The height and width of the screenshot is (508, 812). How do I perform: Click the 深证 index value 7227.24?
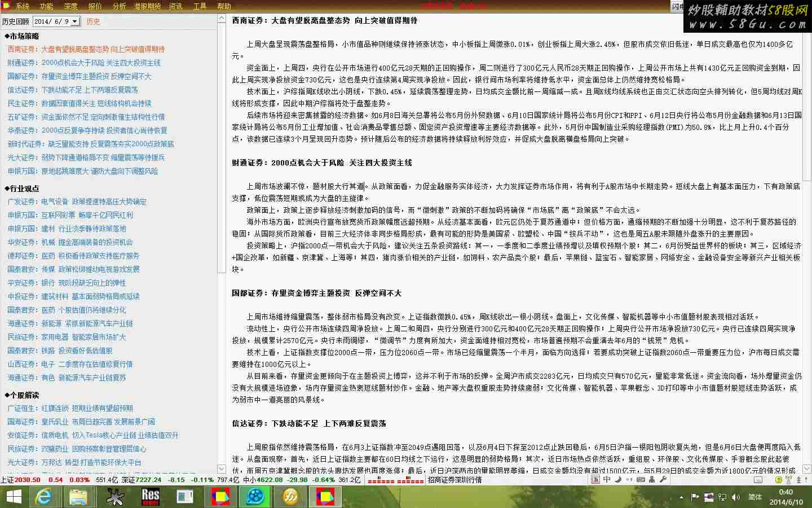click(148, 480)
